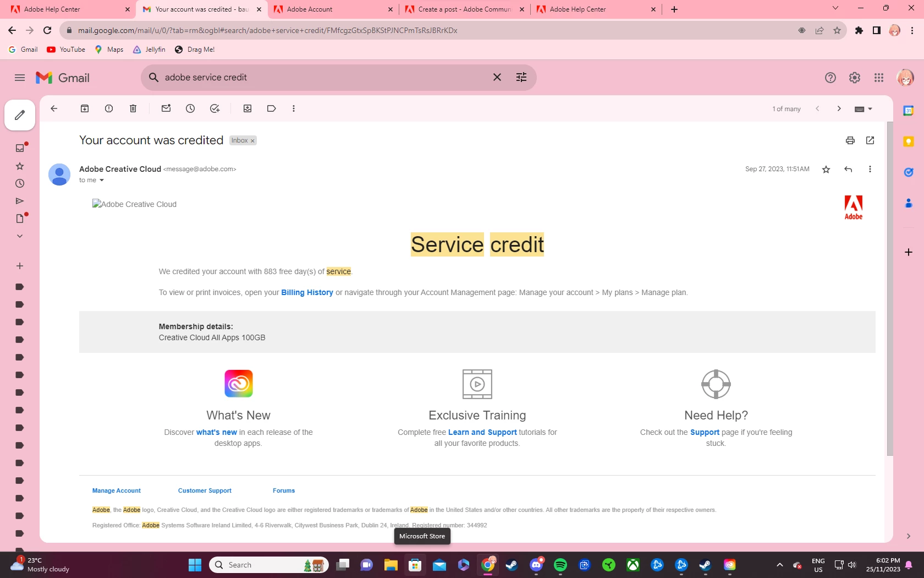Hide the side panel chevron
This screenshot has height=578, width=924.
pyautogui.click(x=909, y=536)
